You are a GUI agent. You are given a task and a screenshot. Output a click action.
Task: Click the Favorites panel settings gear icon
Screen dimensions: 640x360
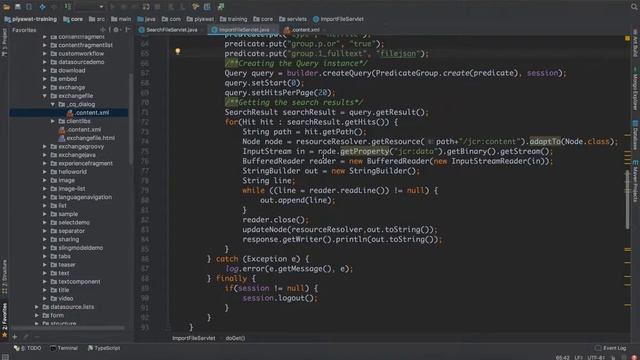coord(116,30)
